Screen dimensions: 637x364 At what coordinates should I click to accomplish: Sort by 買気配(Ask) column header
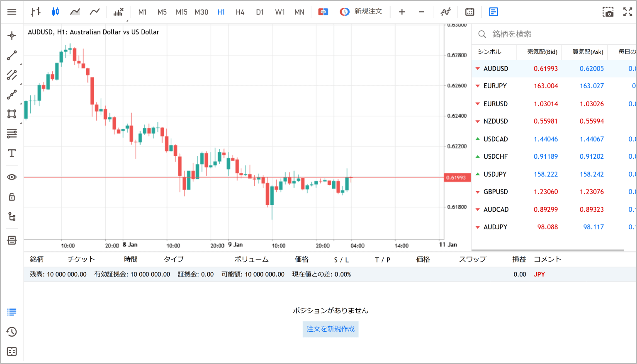(588, 52)
